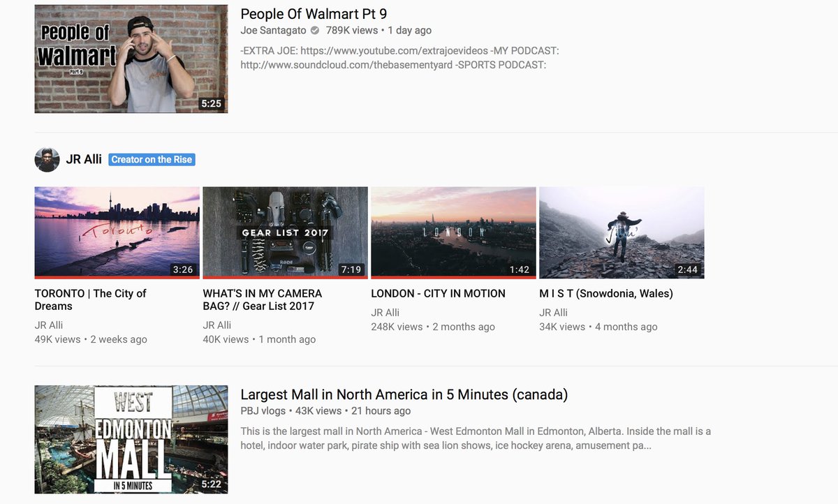Select '40K views • 1 month ago' text
Image resolution: width=838 pixels, height=504 pixels.
(x=259, y=339)
